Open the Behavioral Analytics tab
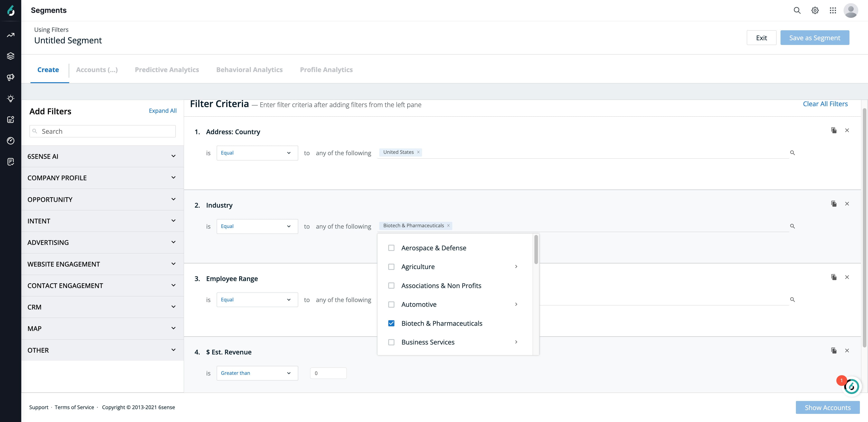 point(249,70)
